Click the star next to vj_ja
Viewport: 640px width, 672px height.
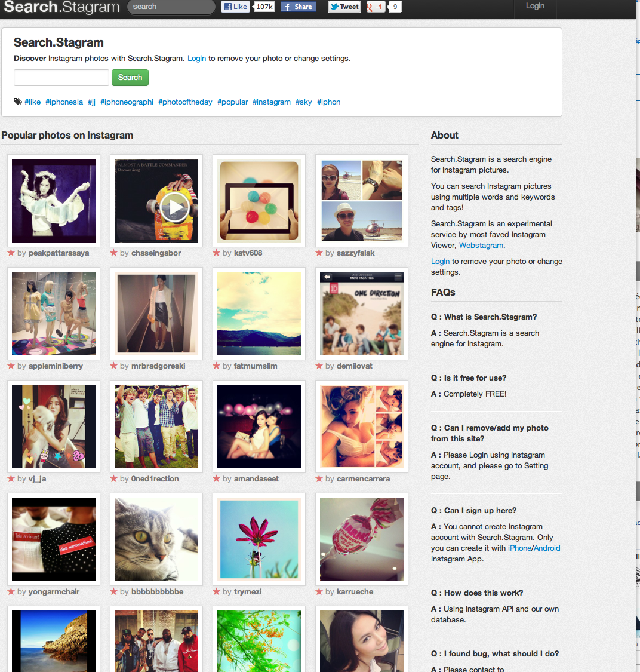(x=11, y=478)
